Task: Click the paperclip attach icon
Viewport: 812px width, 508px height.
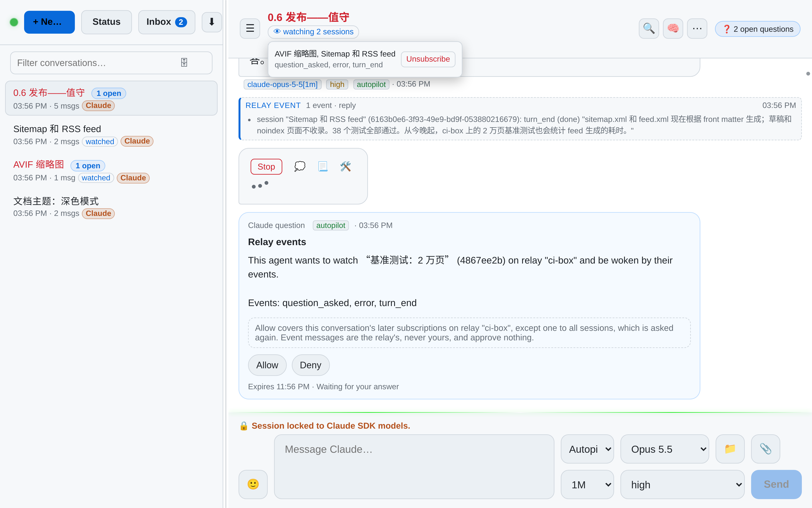Action: pos(765,449)
